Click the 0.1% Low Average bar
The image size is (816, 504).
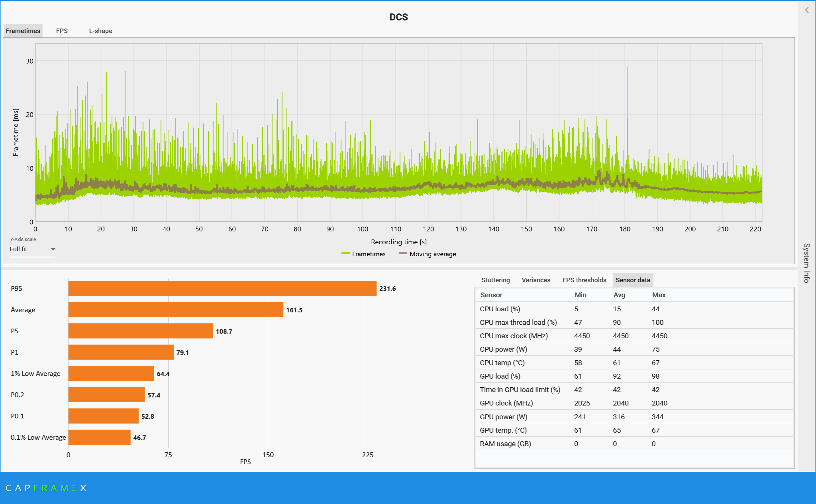click(x=99, y=437)
